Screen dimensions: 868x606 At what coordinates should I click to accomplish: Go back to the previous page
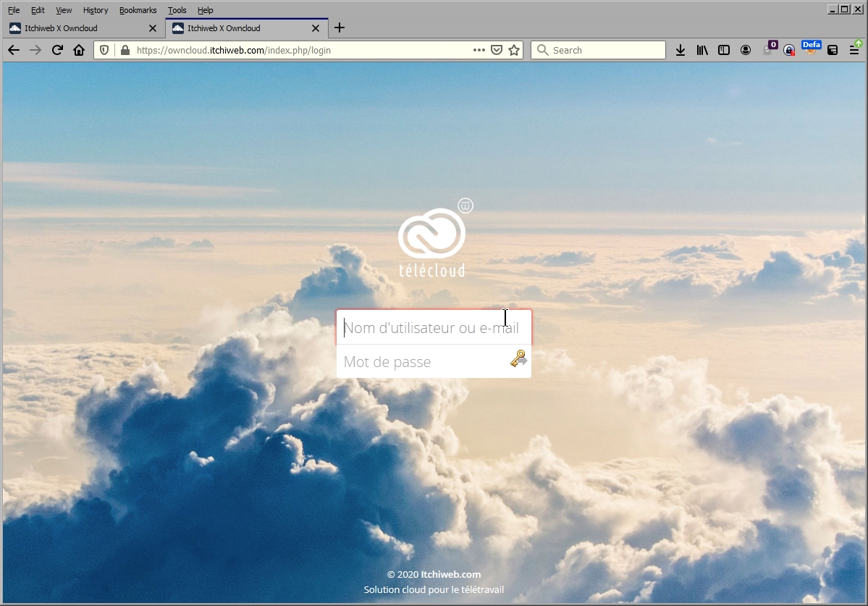coord(14,51)
